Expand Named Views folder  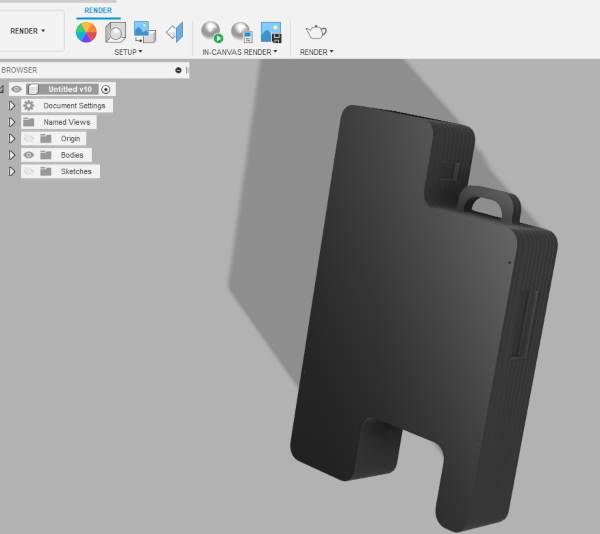(12, 122)
